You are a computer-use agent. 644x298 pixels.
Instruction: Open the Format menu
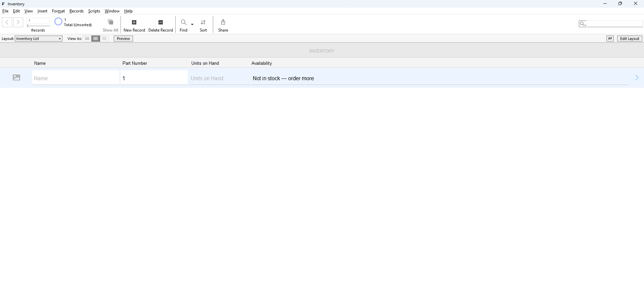(58, 11)
